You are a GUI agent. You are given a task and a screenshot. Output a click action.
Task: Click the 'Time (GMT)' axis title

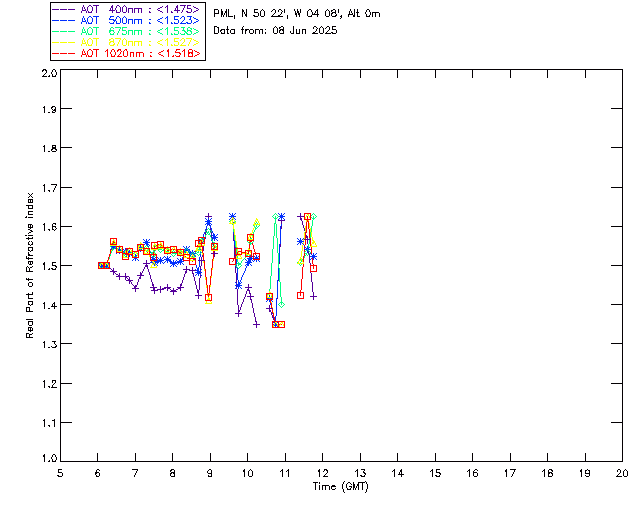(x=340, y=487)
